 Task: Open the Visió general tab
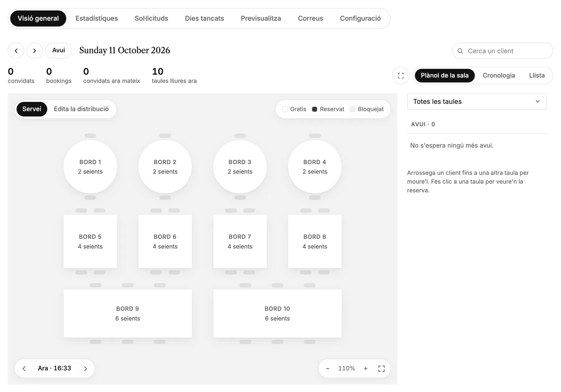tap(38, 18)
